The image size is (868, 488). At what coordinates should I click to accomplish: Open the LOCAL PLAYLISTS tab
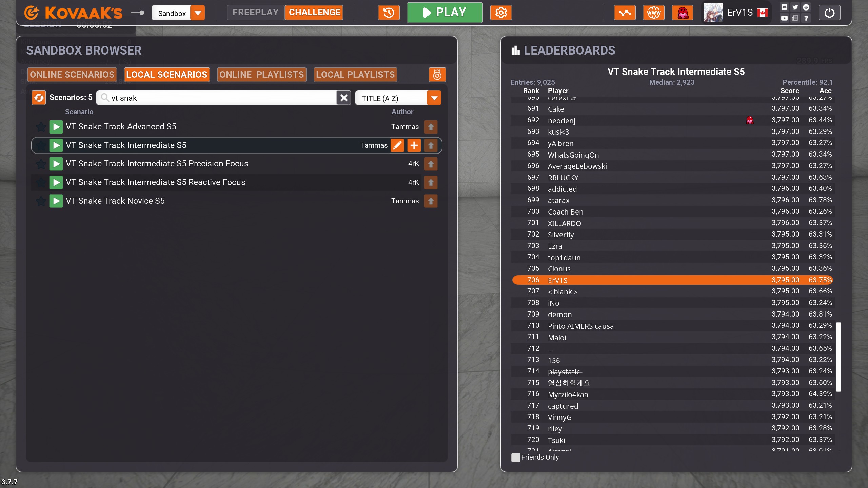click(355, 75)
